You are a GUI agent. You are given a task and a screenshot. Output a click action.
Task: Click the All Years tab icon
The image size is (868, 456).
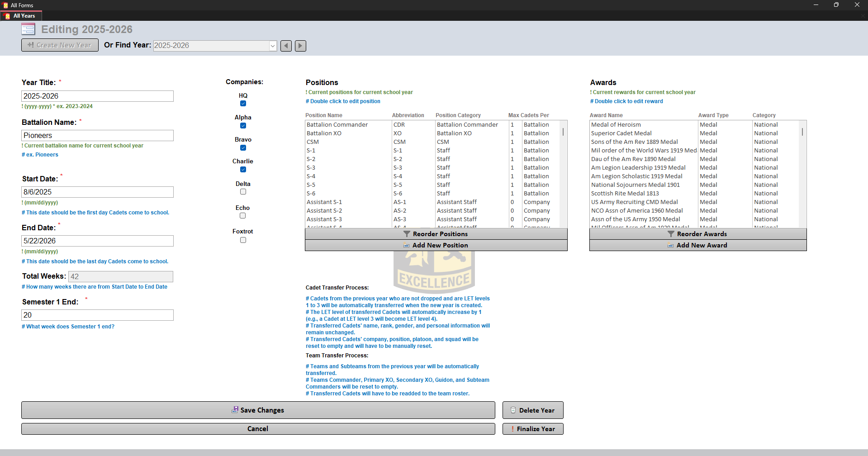7,16
